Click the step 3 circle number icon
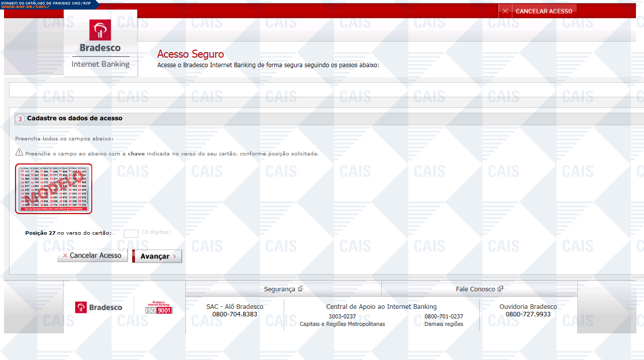 point(20,119)
